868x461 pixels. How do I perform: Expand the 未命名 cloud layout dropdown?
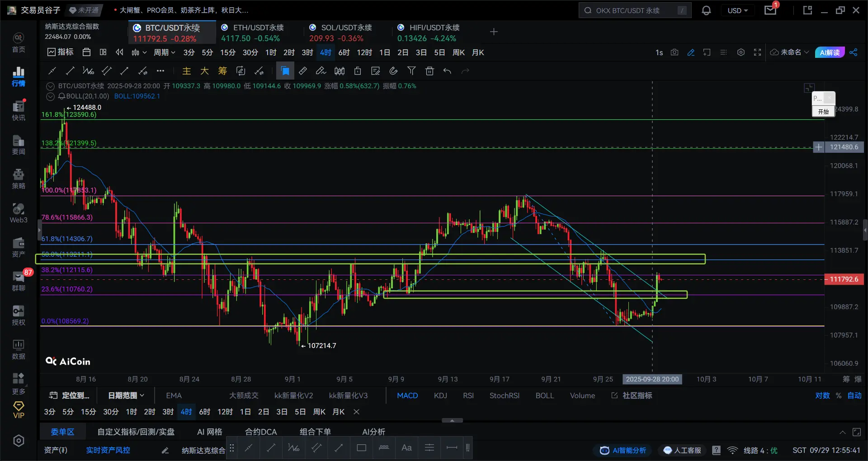790,52
